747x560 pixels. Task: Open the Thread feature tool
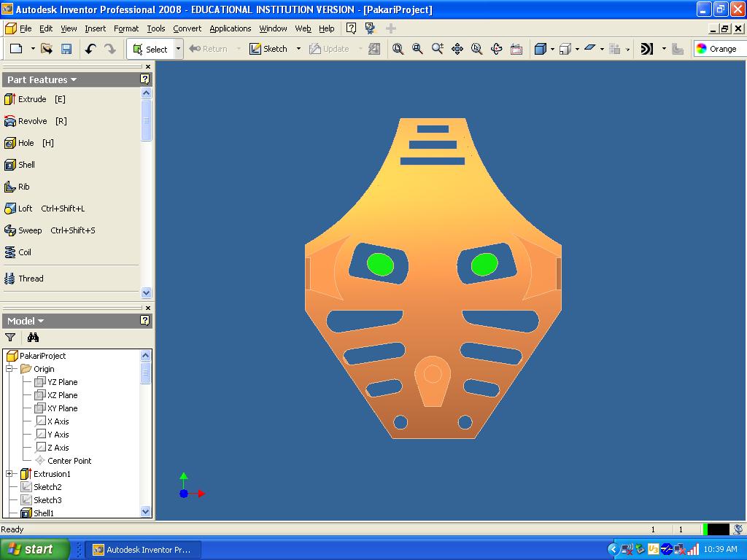pyautogui.click(x=31, y=279)
